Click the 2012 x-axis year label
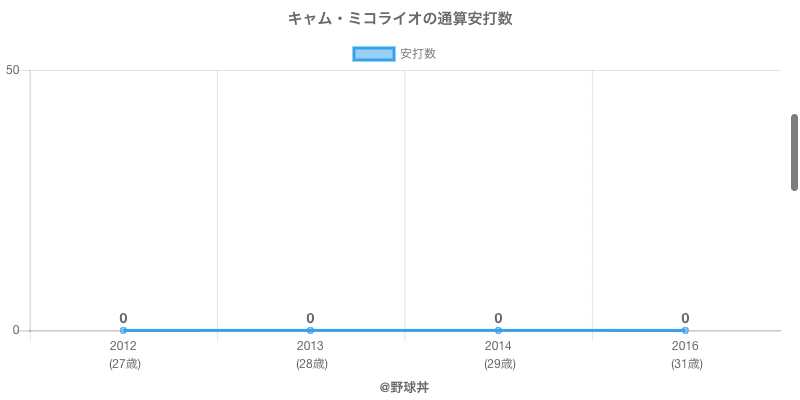The image size is (800, 400). pyautogui.click(x=123, y=346)
